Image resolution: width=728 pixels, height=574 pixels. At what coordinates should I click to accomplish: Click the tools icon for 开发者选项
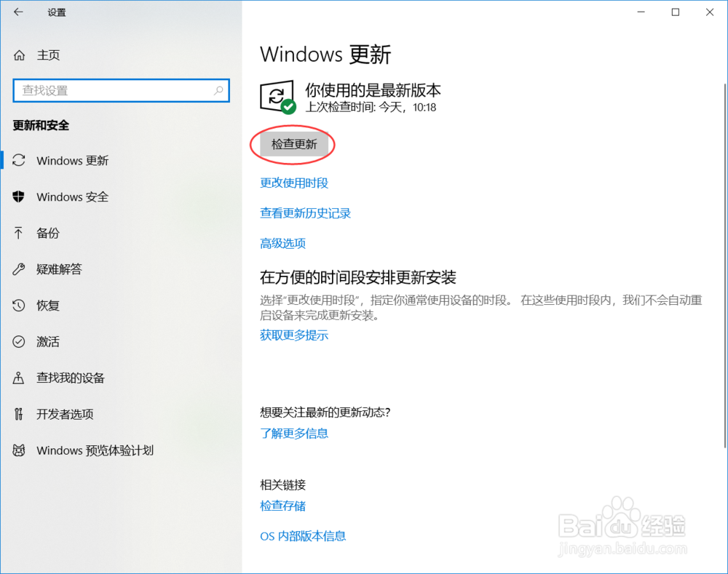[19, 414]
